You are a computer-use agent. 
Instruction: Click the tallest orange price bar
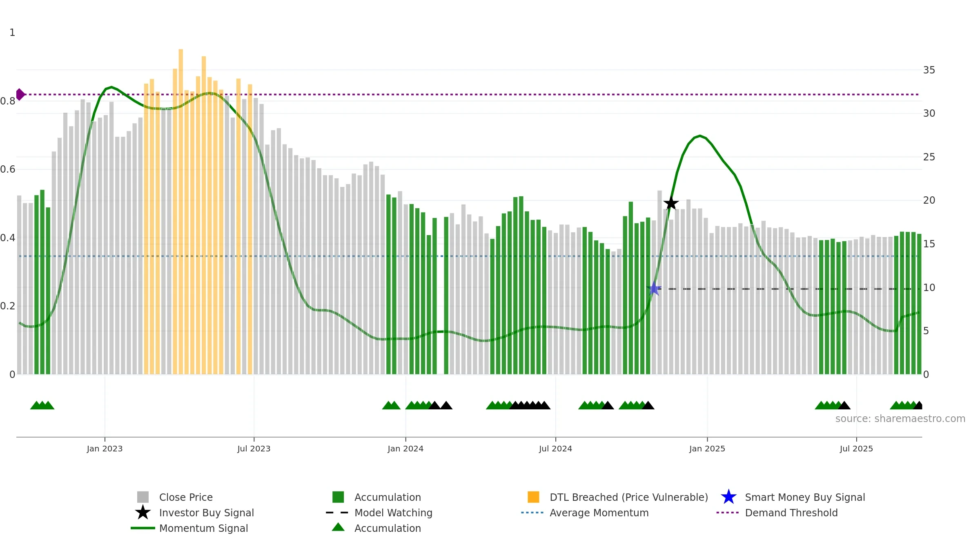[180, 211]
